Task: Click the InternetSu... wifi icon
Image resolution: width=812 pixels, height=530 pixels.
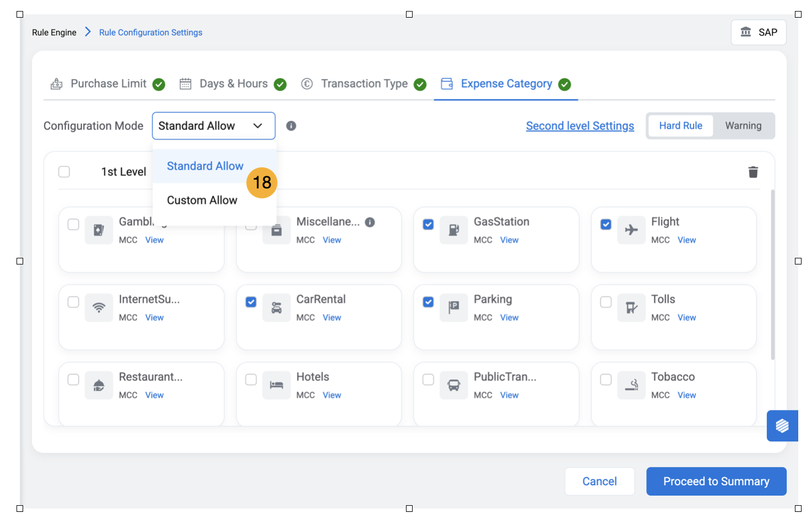Action: pyautogui.click(x=99, y=308)
